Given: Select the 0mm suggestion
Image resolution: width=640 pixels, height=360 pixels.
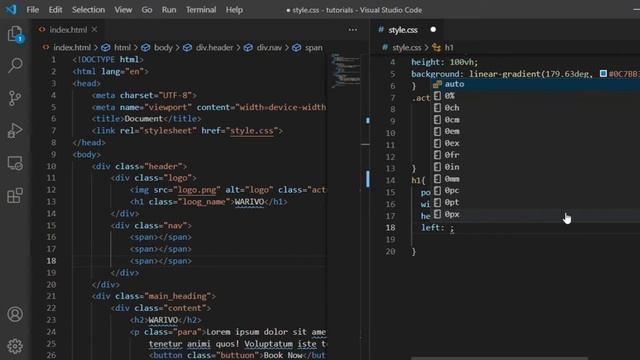Looking at the screenshot, I should click(536, 179).
